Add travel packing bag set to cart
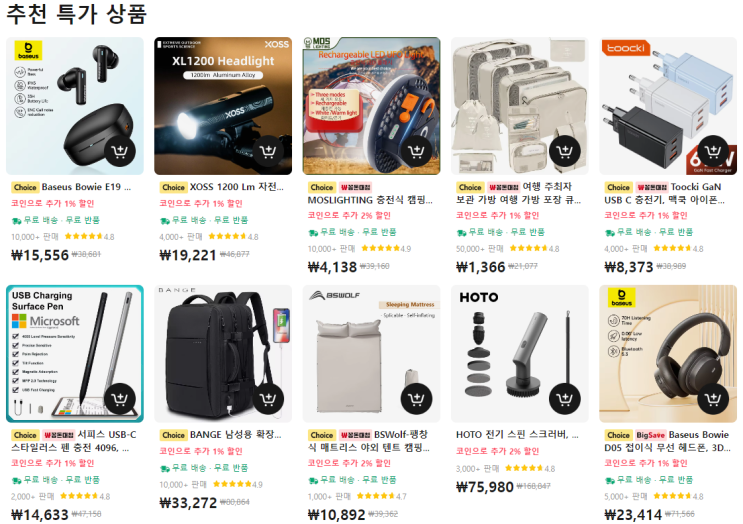Screen dimensions: 743x524 pos(564,151)
